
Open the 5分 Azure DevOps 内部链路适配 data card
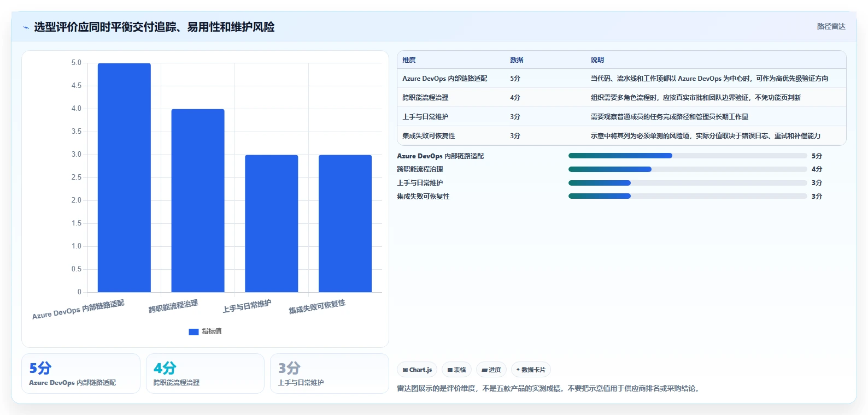pyautogui.click(x=81, y=373)
